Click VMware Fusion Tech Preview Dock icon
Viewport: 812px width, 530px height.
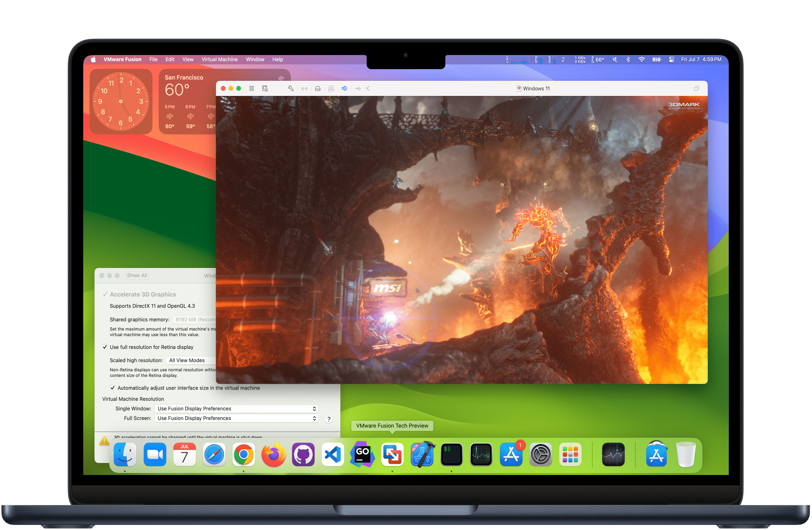(x=392, y=455)
